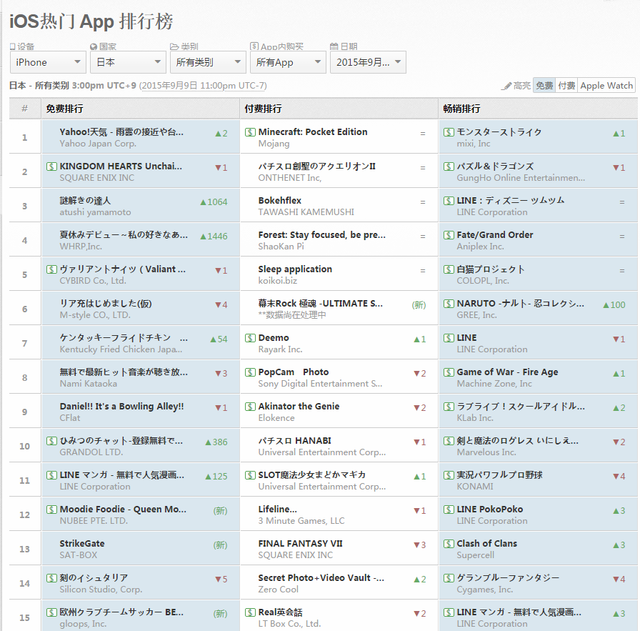Click the icon beside Deemo app
Image resolution: width=640 pixels, height=631 pixels.
click(250, 338)
